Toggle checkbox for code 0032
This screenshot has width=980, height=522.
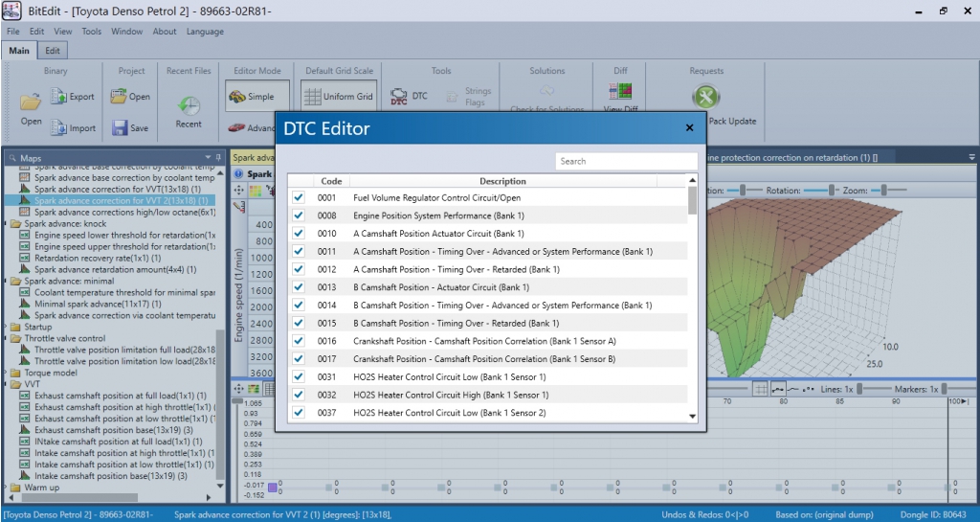[x=299, y=395]
